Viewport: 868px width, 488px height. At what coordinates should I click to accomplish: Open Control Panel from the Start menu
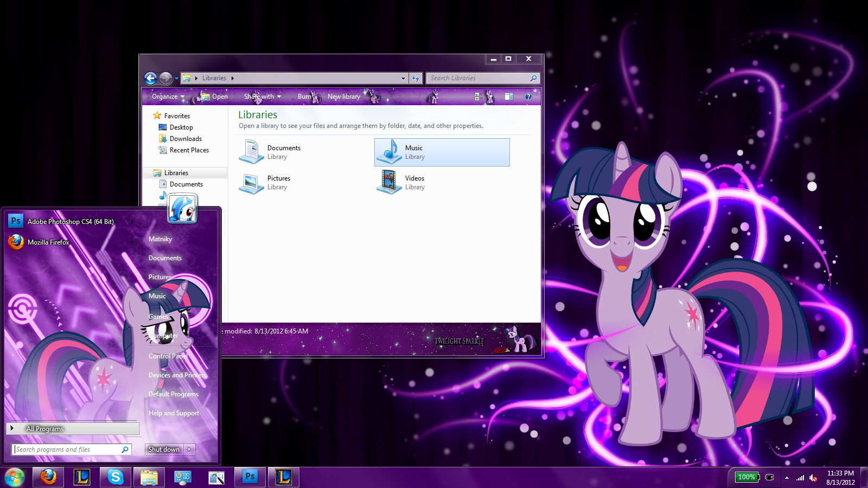pos(168,356)
